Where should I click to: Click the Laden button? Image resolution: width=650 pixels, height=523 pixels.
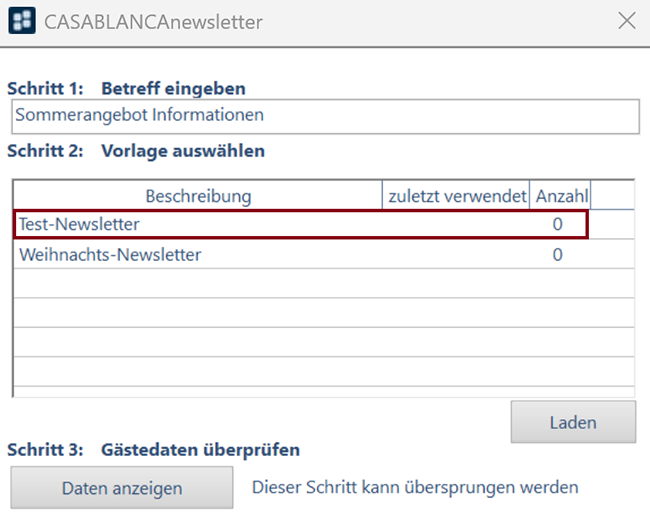click(573, 422)
